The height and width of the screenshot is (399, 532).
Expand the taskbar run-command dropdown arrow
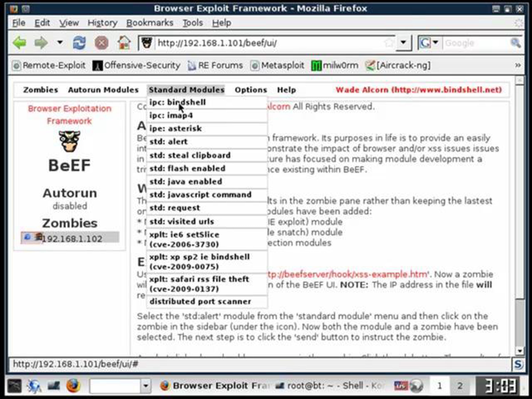(145, 386)
